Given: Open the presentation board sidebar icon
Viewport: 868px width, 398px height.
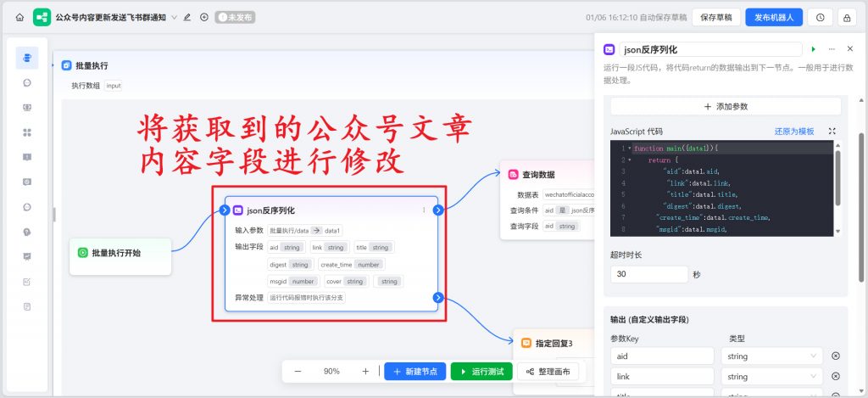Looking at the screenshot, I should click(27, 256).
